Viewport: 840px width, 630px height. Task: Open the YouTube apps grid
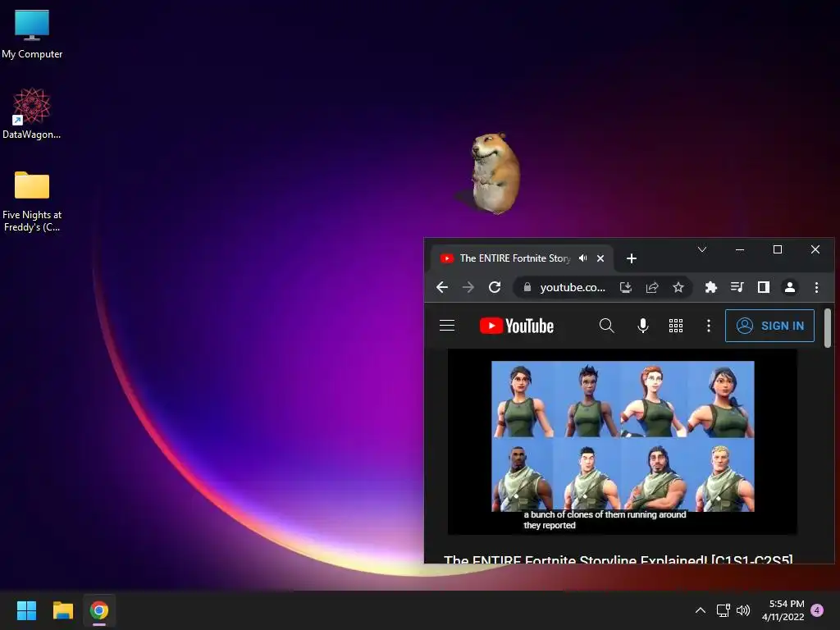(676, 326)
